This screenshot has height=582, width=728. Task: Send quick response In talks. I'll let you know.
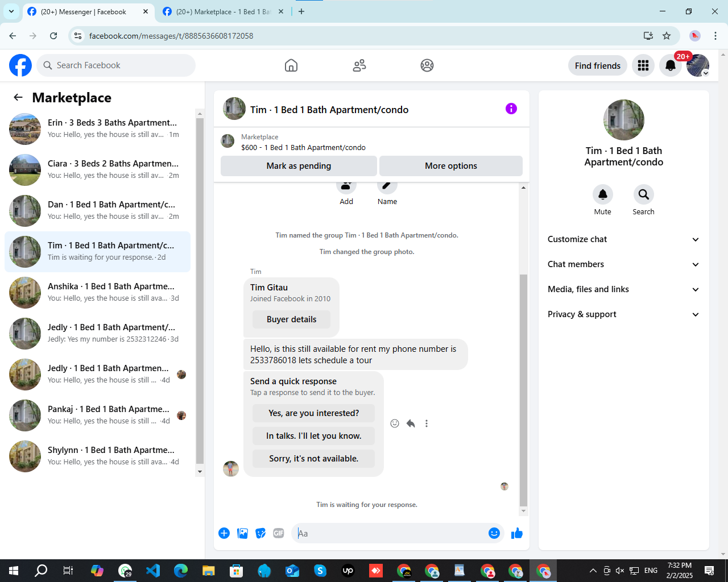point(314,436)
